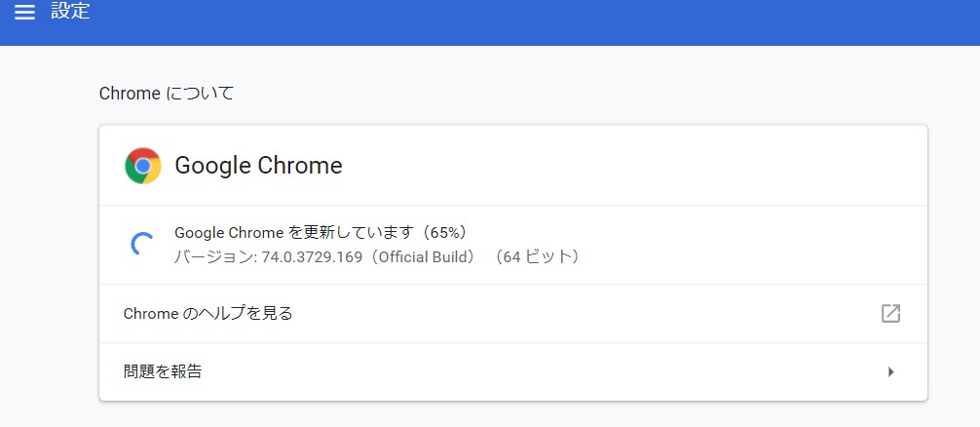This screenshot has height=427, width=980.
Task: Click the 設定 title in the header
Action: (x=71, y=12)
